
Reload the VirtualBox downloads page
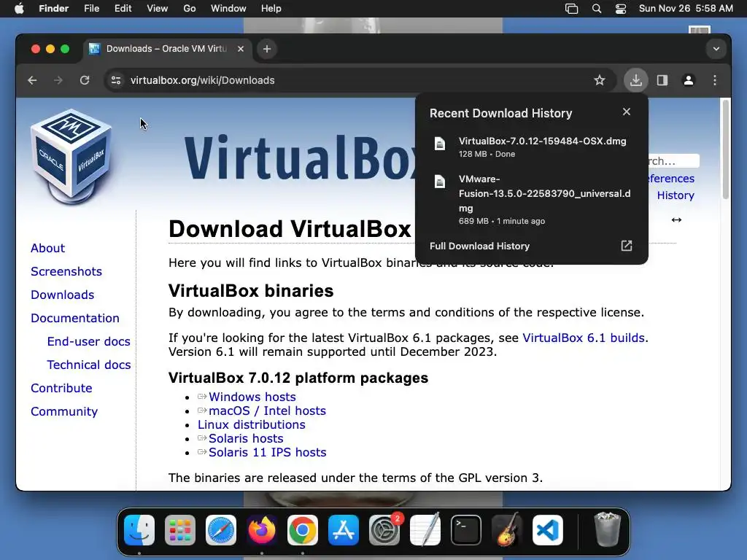(x=85, y=80)
